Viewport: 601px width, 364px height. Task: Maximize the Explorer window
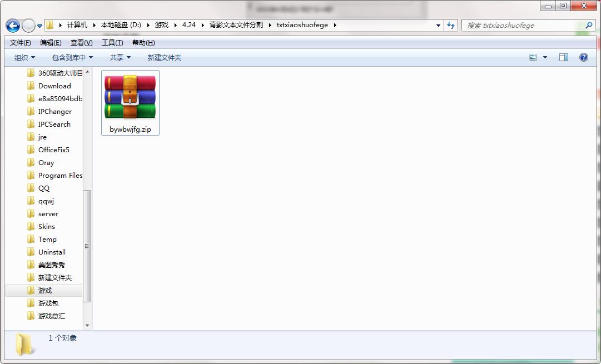coord(563,6)
